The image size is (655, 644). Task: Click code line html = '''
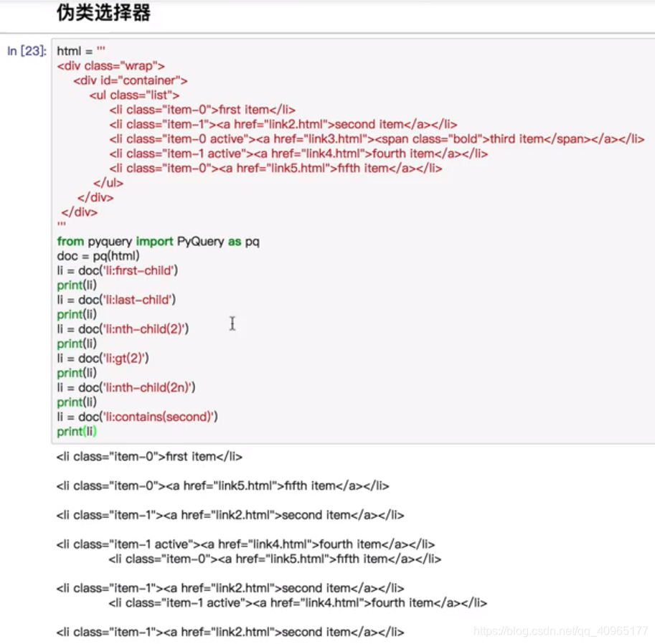click(81, 51)
